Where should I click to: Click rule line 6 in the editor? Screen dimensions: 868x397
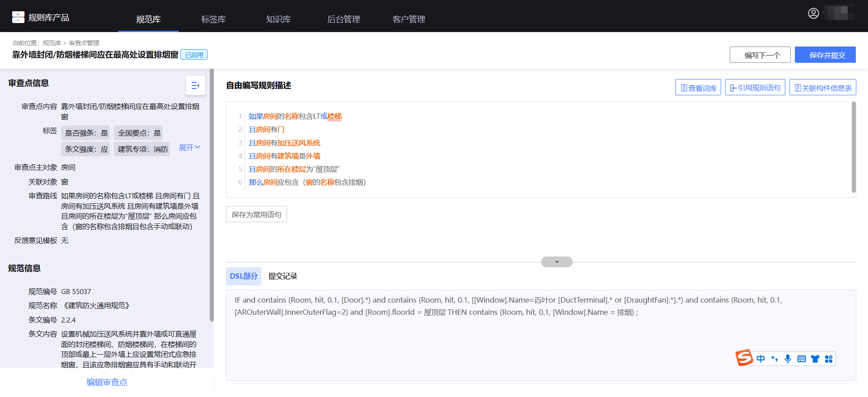tap(307, 182)
